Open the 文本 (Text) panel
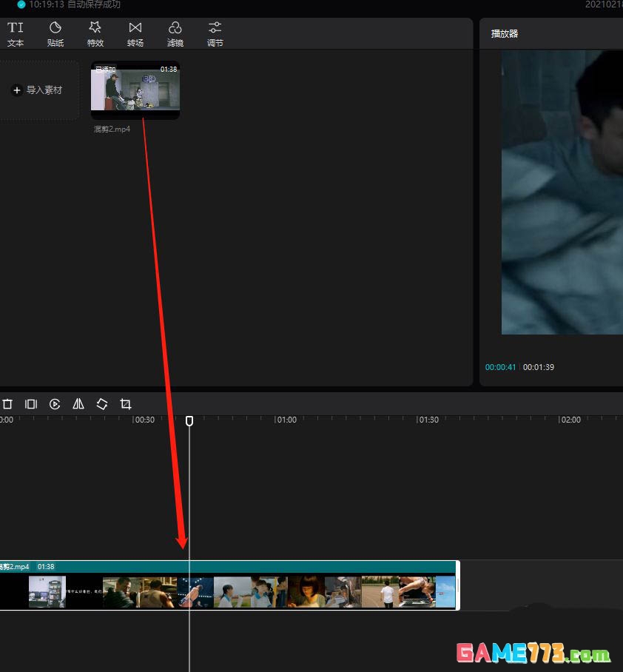This screenshot has height=672, width=623. (16, 33)
